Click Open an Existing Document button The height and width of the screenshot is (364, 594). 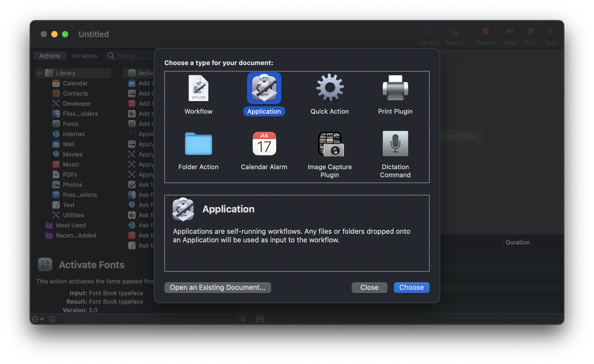[218, 287]
